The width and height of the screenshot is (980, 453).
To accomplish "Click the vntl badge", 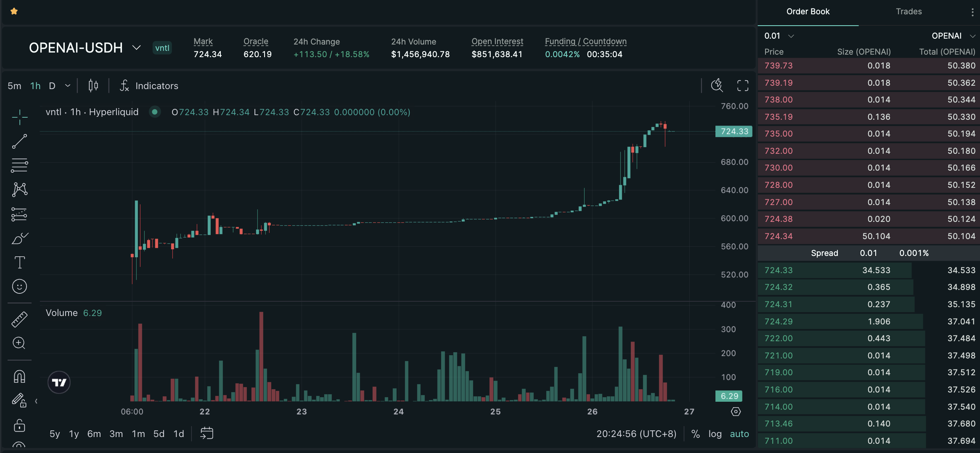I will click(x=162, y=48).
